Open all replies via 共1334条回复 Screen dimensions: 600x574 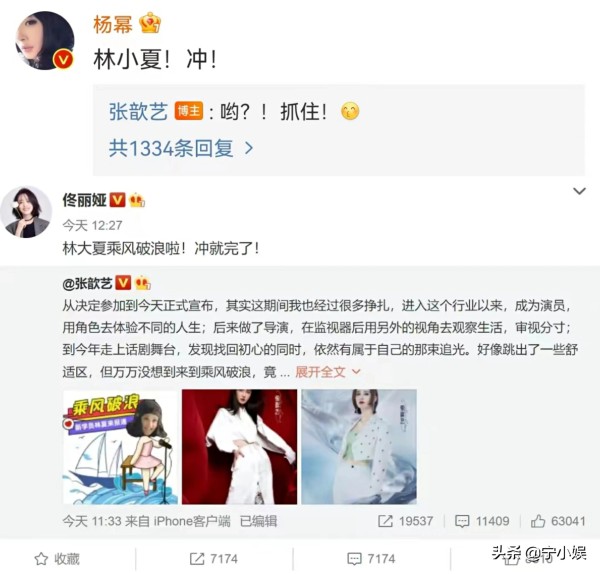tap(181, 148)
